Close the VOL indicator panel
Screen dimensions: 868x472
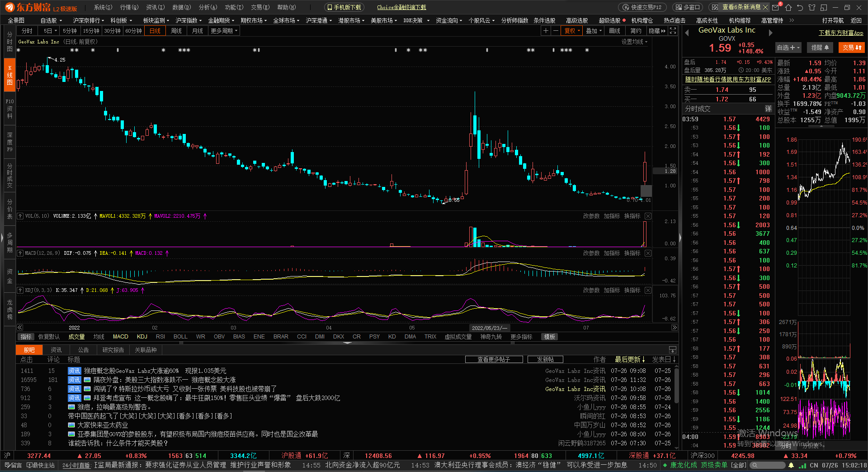648,216
